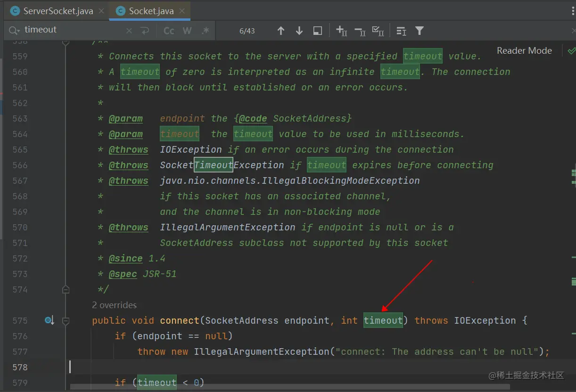Click the overridden method gutter icon
The image size is (576, 392).
[x=49, y=320]
